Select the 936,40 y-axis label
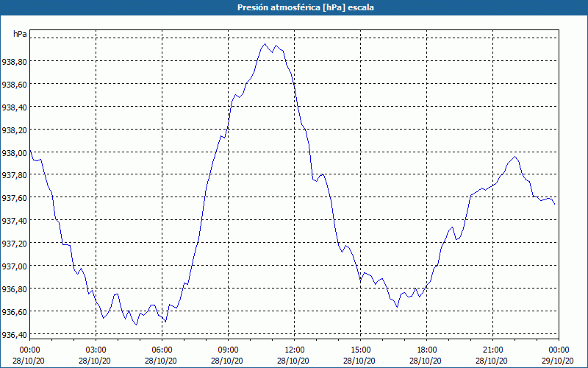This screenshot has height=368, width=588. point(14,335)
